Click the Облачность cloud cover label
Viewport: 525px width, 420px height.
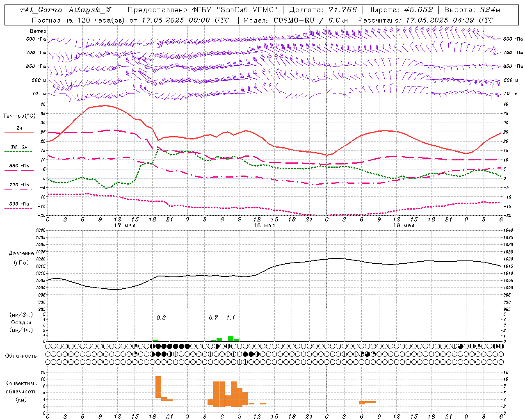coord(21,356)
